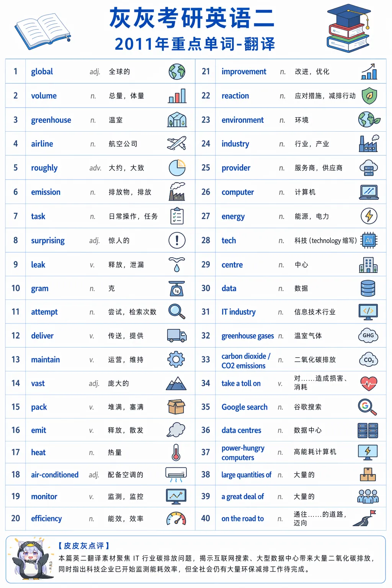Screen dimensions: 392x588
Task: Click the leaf shield icon for reaction
Action: coord(369,96)
